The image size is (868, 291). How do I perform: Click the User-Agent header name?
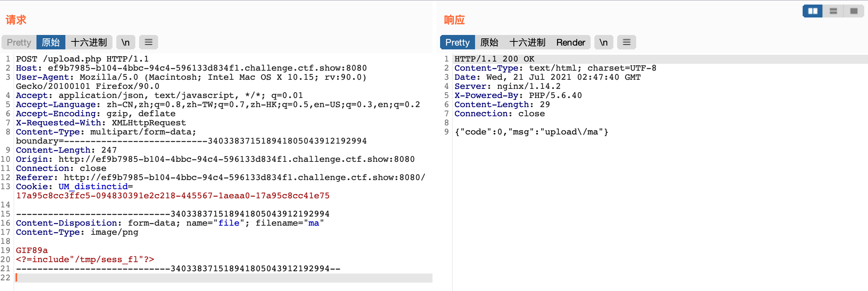(42, 77)
